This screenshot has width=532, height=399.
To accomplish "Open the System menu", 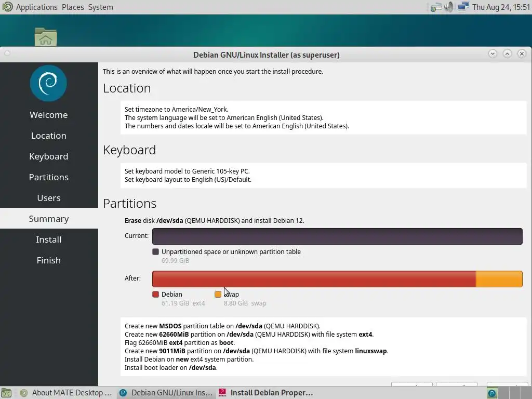I will pos(100,7).
